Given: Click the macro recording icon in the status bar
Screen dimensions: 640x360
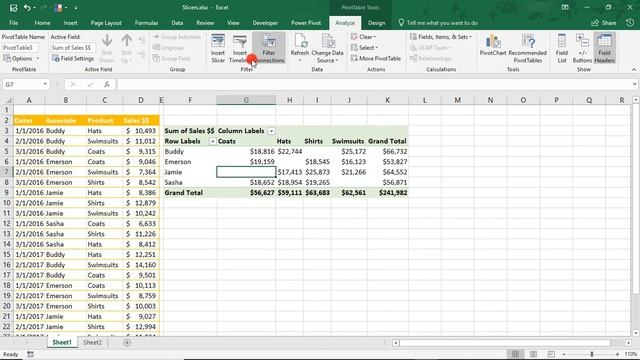Looking at the screenshot, I should (31, 354).
